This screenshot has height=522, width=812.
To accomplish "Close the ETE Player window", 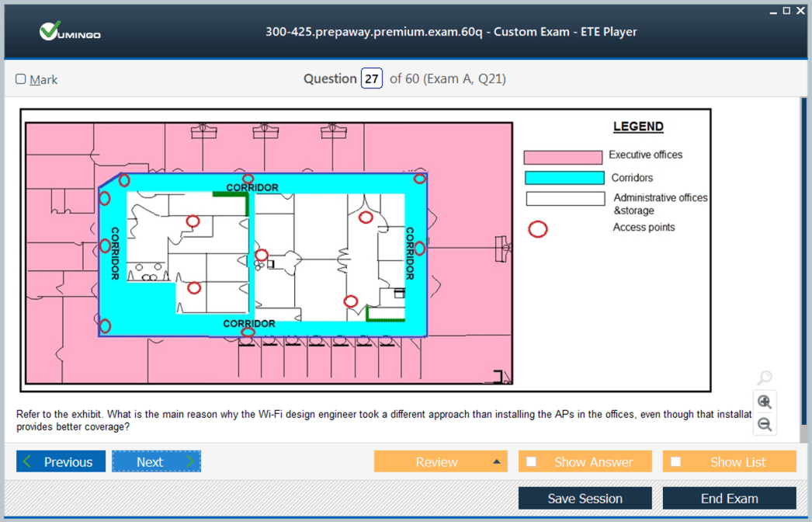I will (x=800, y=10).
